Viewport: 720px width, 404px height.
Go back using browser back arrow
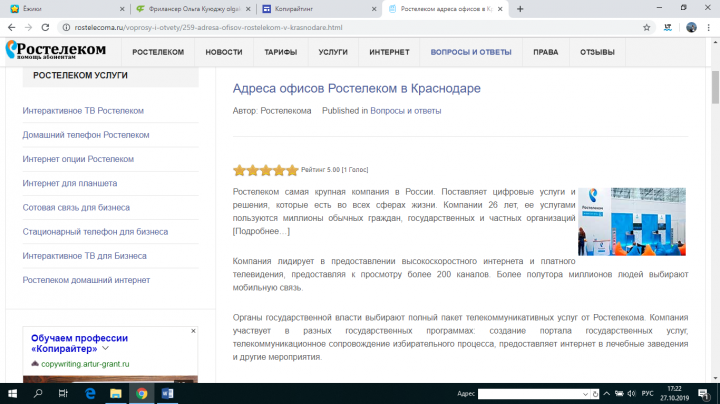click(11, 28)
